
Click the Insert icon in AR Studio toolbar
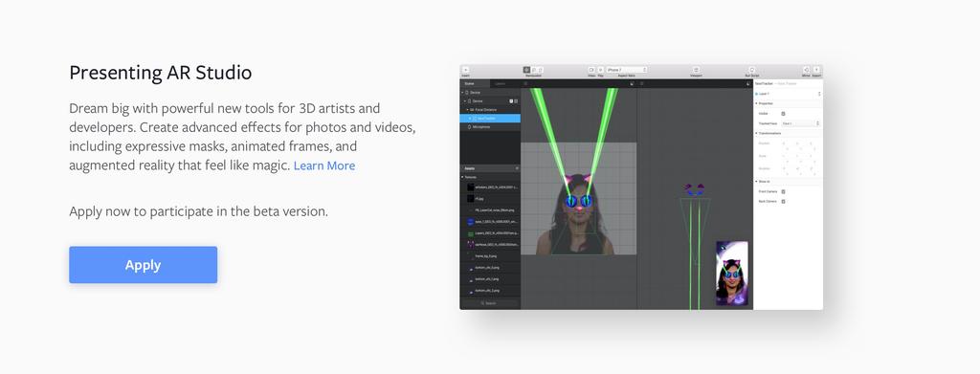(466, 70)
